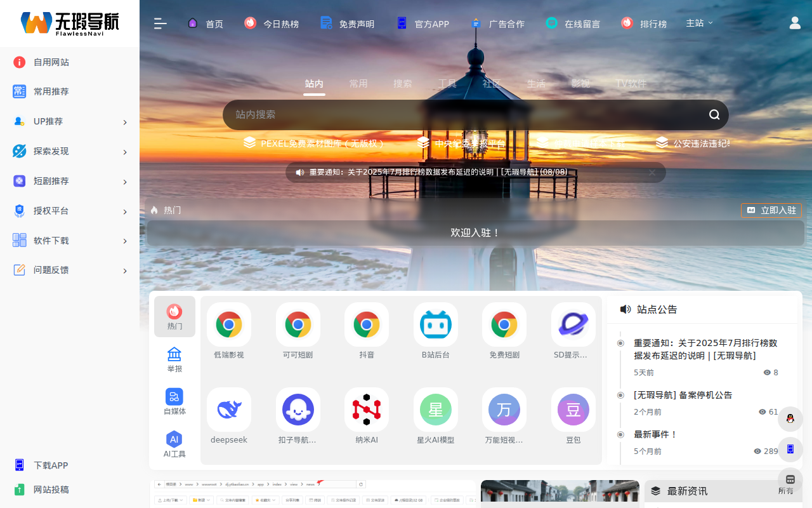
Task: Open the deepseek whale icon
Action: pos(228,410)
